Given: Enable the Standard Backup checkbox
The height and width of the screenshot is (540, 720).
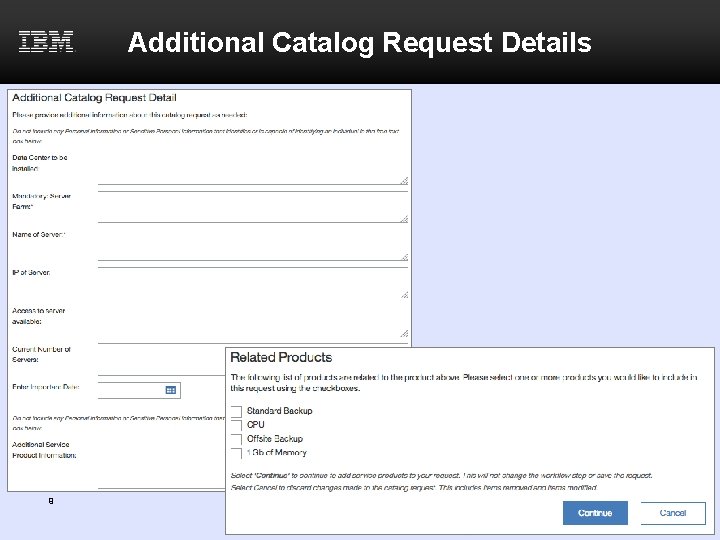Looking at the screenshot, I should click(236, 411).
